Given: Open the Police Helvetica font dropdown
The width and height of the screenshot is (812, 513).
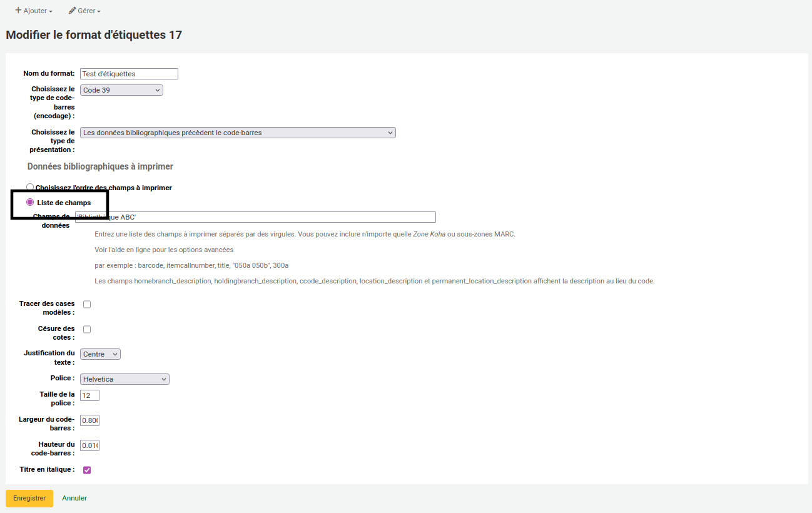Looking at the screenshot, I should [x=124, y=379].
